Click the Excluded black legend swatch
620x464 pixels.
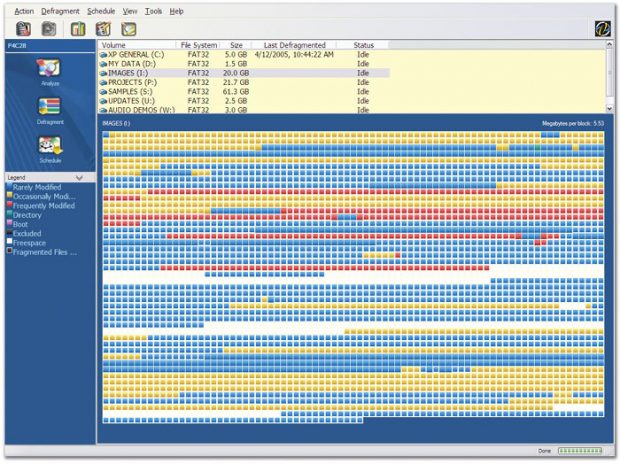tap(9, 232)
